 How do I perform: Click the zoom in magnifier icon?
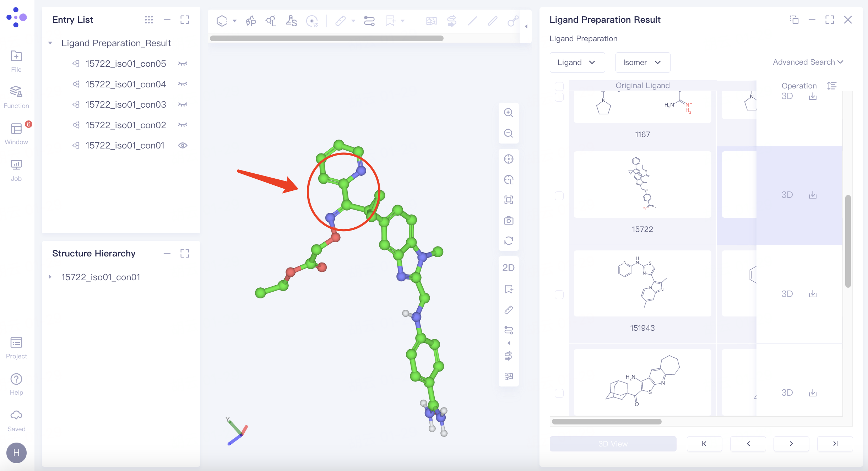pos(509,113)
